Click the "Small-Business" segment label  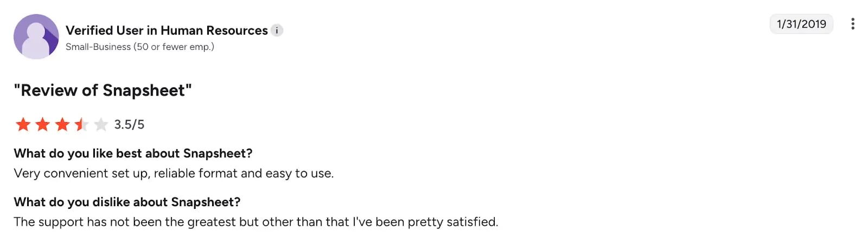[x=98, y=47]
